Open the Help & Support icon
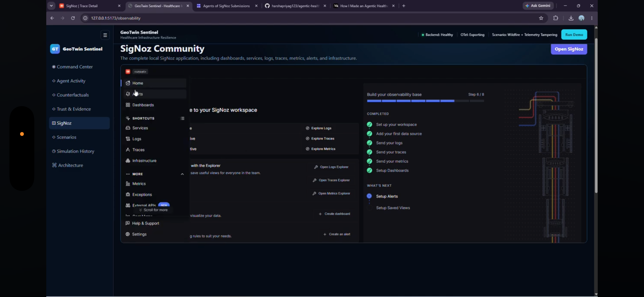 [x=128, y=223]
